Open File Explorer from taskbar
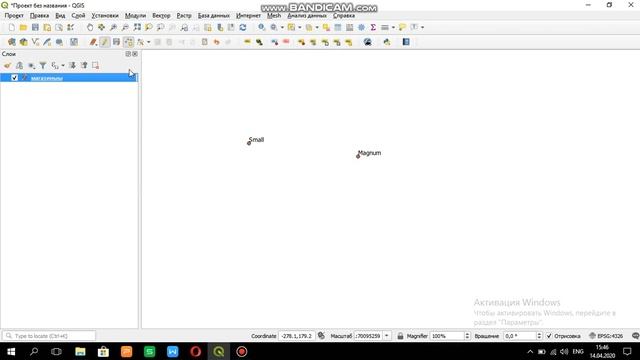The width and height of the screenshot is (640, 360). [80, 351]
